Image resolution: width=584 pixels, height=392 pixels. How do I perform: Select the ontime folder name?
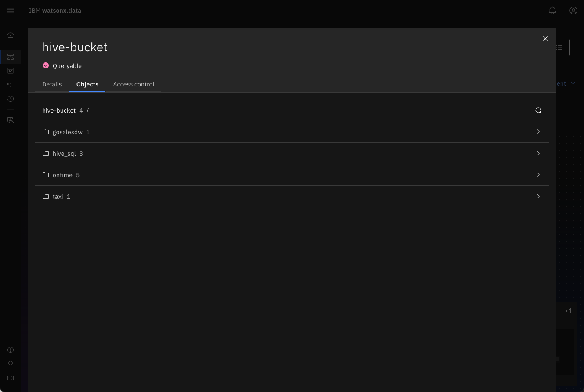coord(62,175)
